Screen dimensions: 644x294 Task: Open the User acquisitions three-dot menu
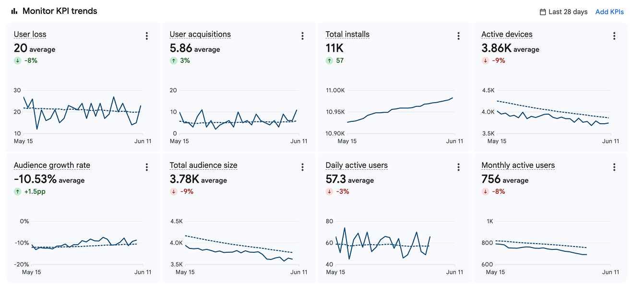[303, 36]
